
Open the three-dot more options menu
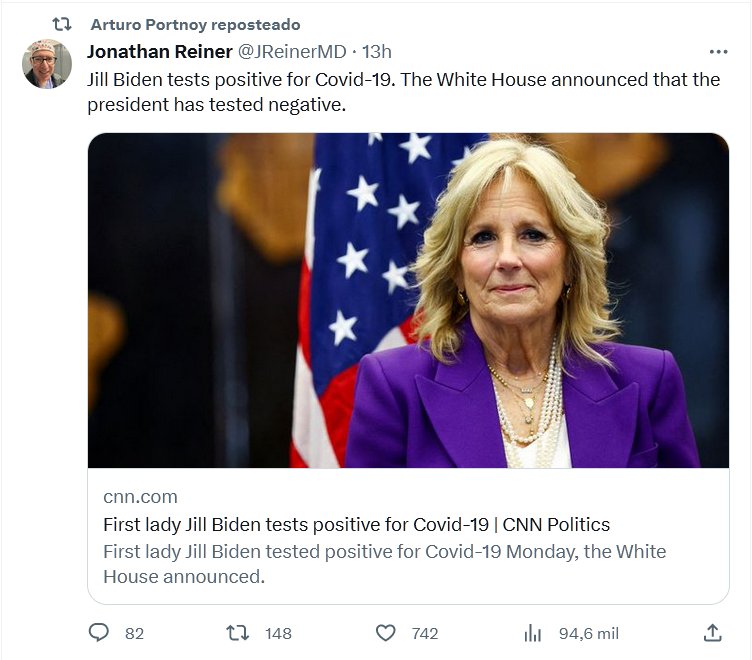[x=718, y=52]
